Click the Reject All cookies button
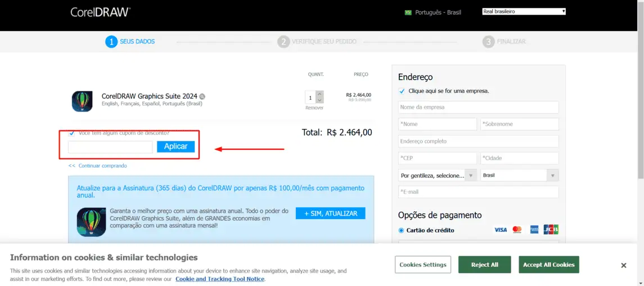The width and height of the screenshot is (644, 286). click(485, 265)
